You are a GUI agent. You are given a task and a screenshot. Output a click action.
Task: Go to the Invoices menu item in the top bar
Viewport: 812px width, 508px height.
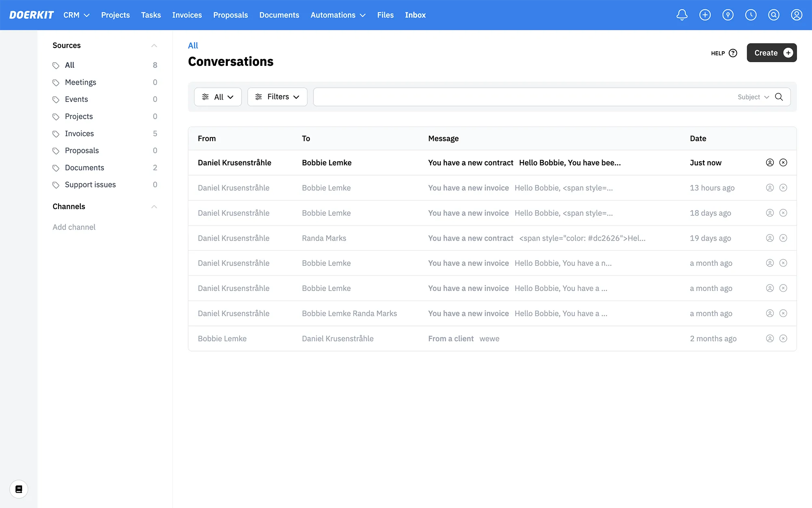pyautogui.click(x=187, y=15)
